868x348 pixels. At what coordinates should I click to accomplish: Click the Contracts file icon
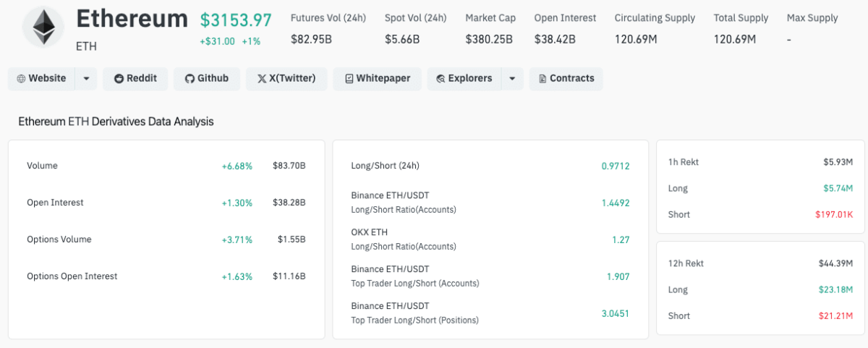click(x=542, y=79)
